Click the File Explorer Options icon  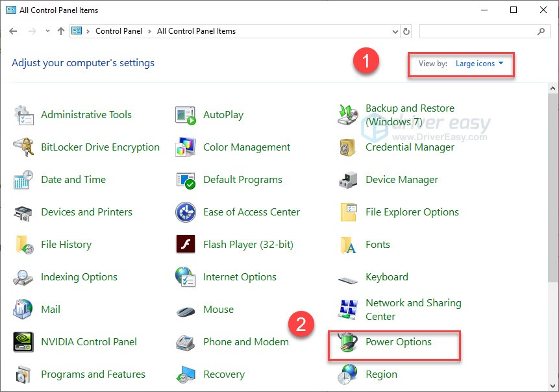pos(348,212)
